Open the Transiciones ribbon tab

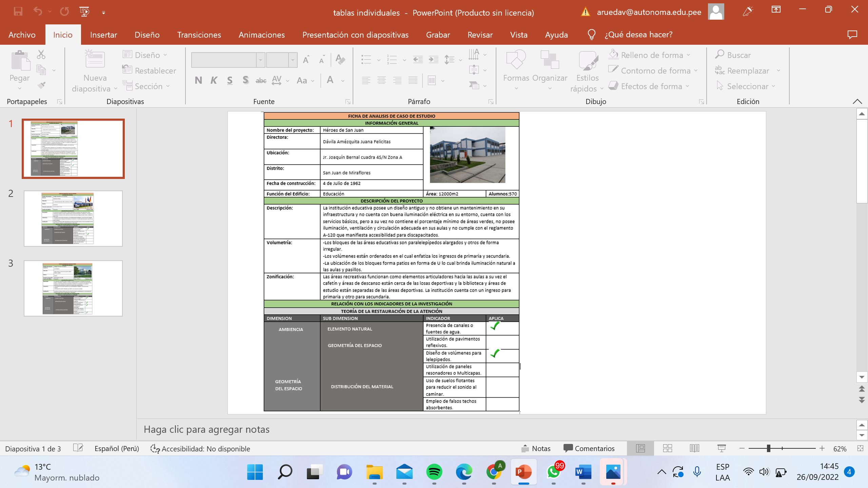click(x=199, y=35)
